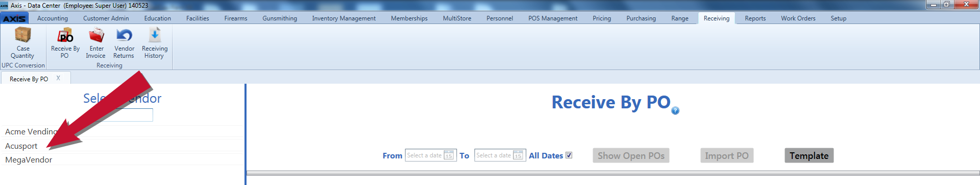Screen dimensions: 980x185
Task: Click the Show Open POs button
Action: [631, 155]
